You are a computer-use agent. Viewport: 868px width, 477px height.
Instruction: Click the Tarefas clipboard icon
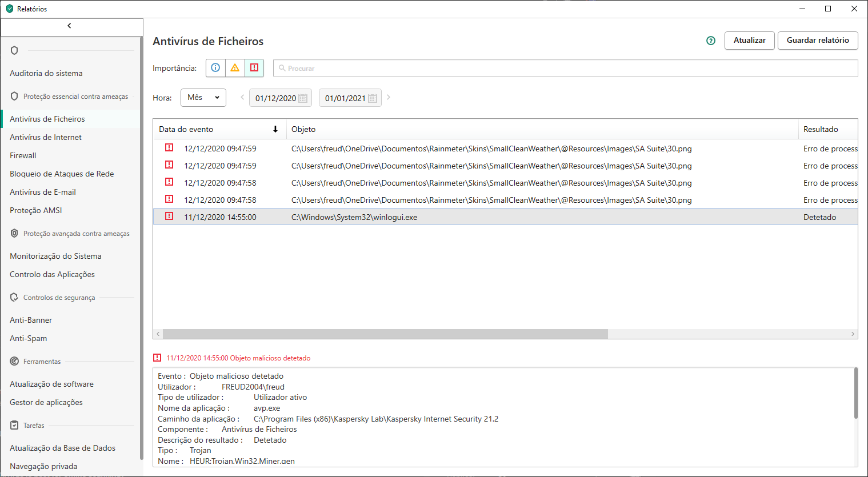14,426
